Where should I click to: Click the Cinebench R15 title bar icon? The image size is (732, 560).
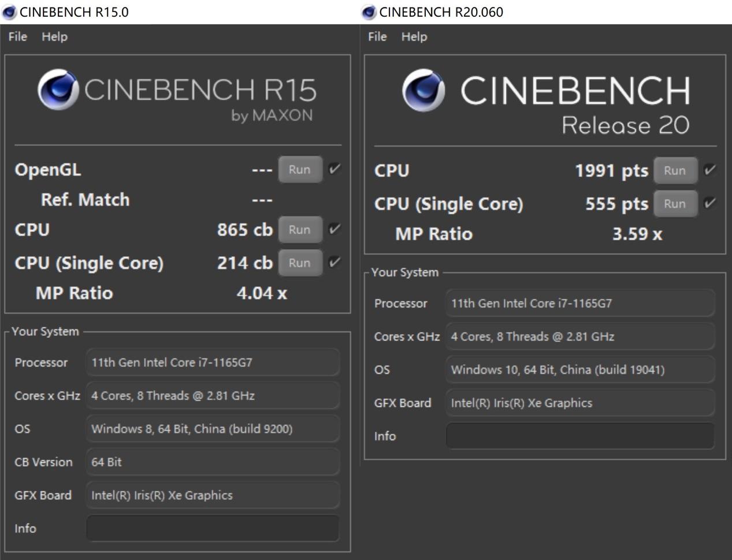point(9,12)
